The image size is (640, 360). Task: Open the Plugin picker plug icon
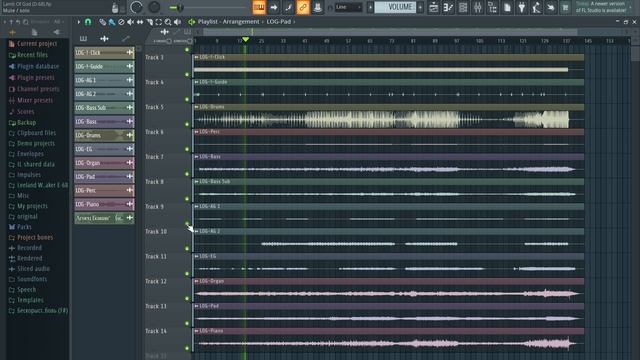pos(522,7)
